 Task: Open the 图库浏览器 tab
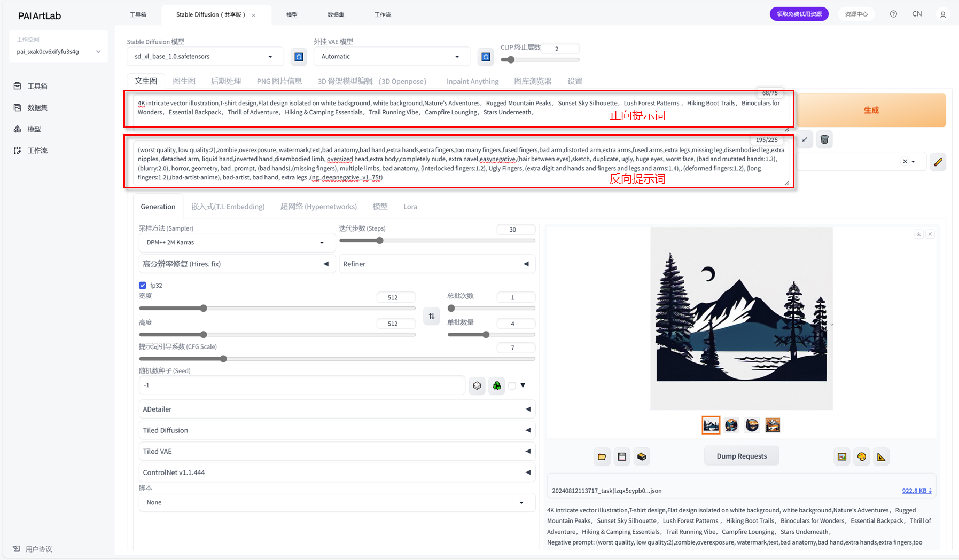click(x=533, y=81)
